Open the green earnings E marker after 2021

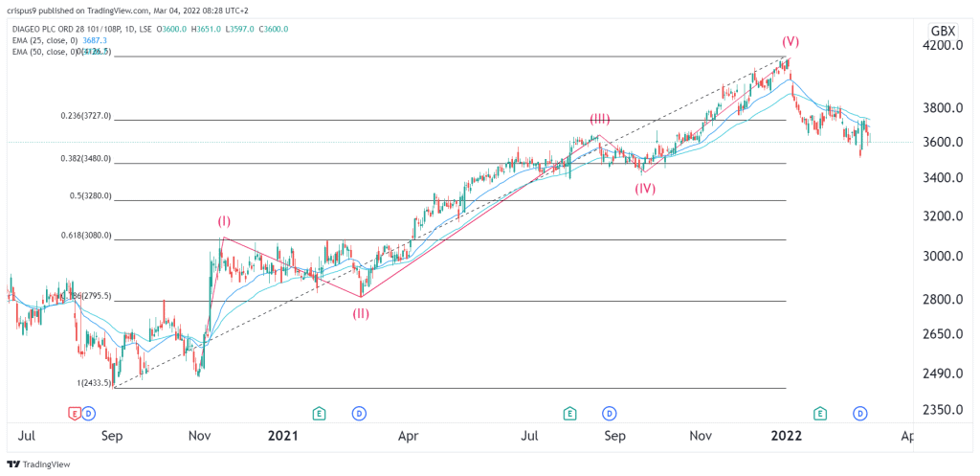coord(320,413)
